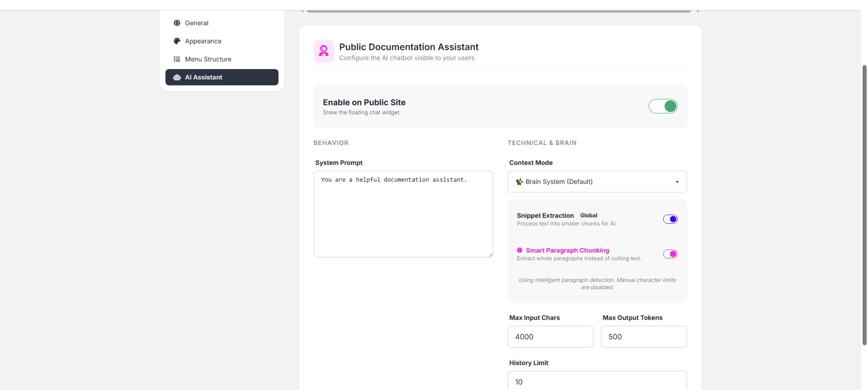Viewport: 868px width, 390px height.
Task: Disable the Enable on Public Site toggle
Action: coord(663,106)
